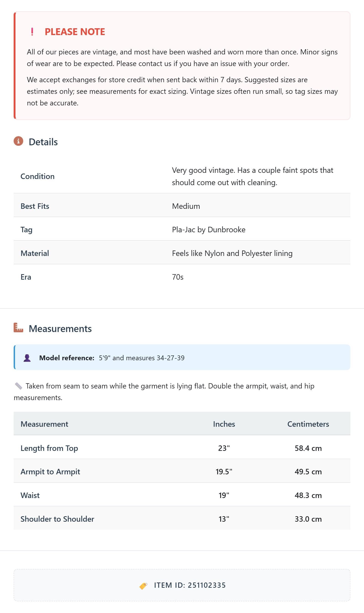Click the Waist 19" inches value

pos(224,495)
